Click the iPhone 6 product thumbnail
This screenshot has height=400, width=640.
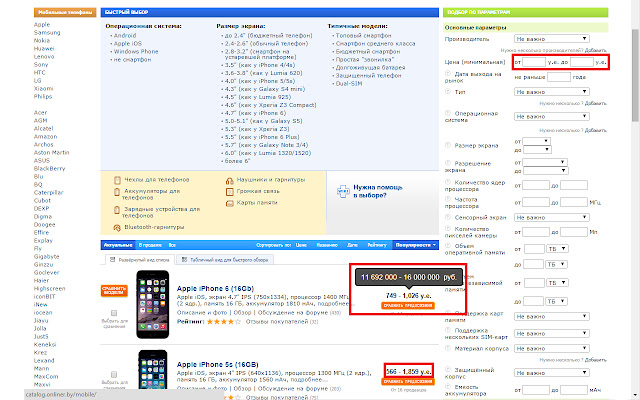[x=153, y=304]
